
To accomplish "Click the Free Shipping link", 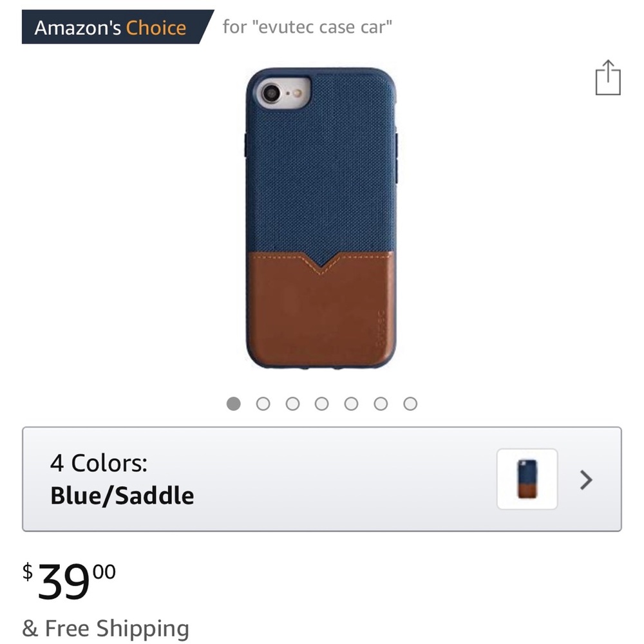I will (104, 628).
